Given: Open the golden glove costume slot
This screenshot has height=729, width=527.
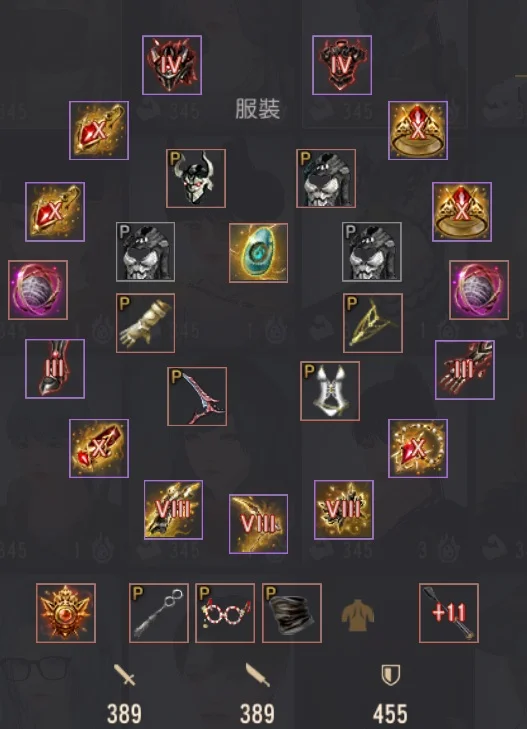Looking at the screenshot, I should click(145, 323).
